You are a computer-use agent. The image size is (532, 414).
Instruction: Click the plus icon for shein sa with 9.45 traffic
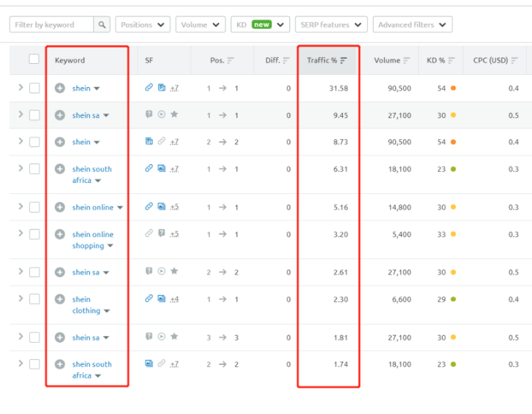[60, 115]
